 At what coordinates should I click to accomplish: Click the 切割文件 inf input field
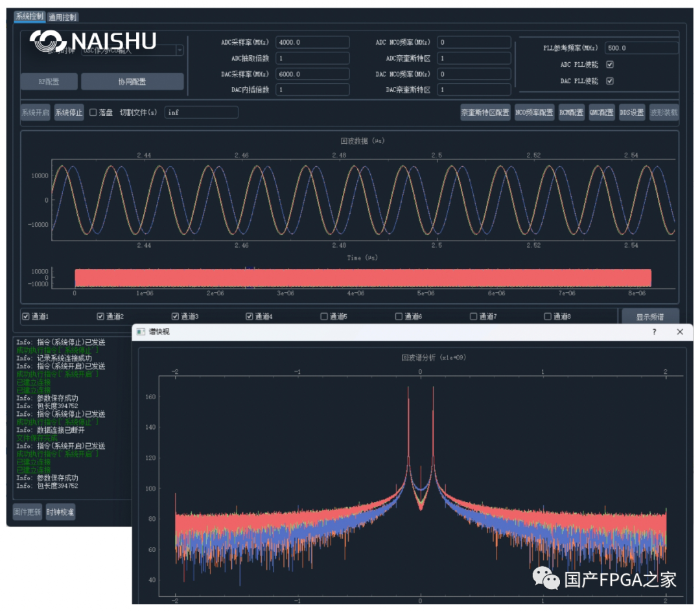(202, 113)
